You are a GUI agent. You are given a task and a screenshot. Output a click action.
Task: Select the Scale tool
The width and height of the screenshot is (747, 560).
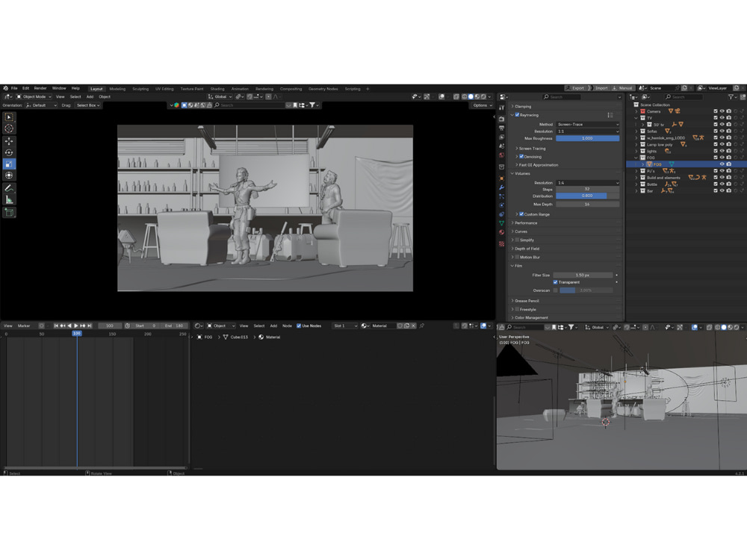tap(9, 164)
